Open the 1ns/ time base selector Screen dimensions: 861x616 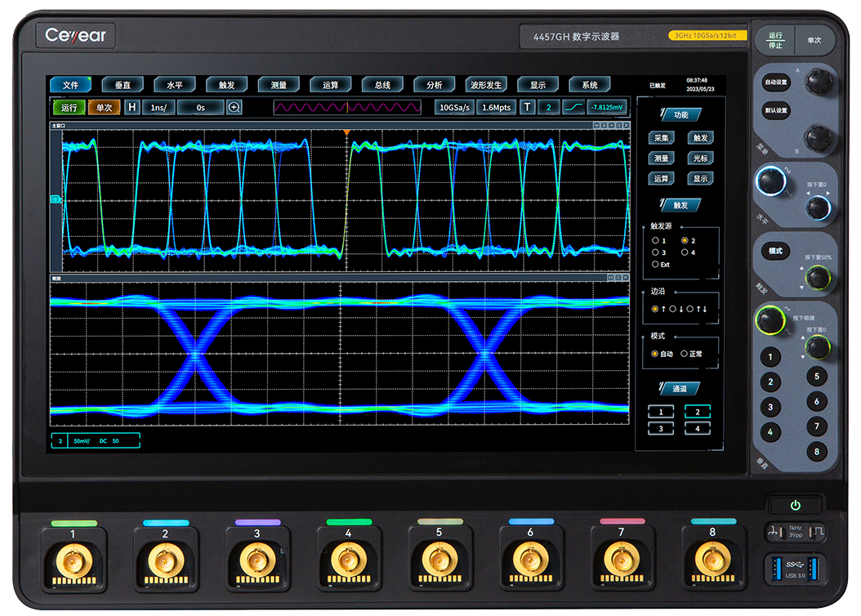point(158,107)
